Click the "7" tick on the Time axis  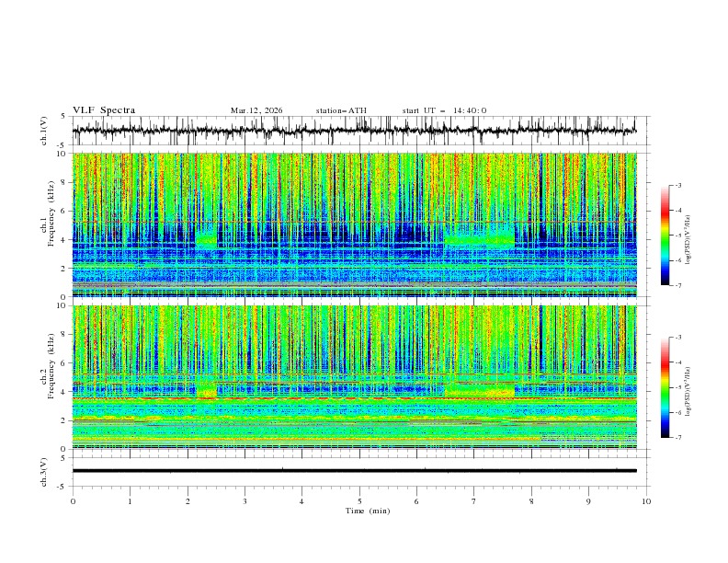point(474,501)
